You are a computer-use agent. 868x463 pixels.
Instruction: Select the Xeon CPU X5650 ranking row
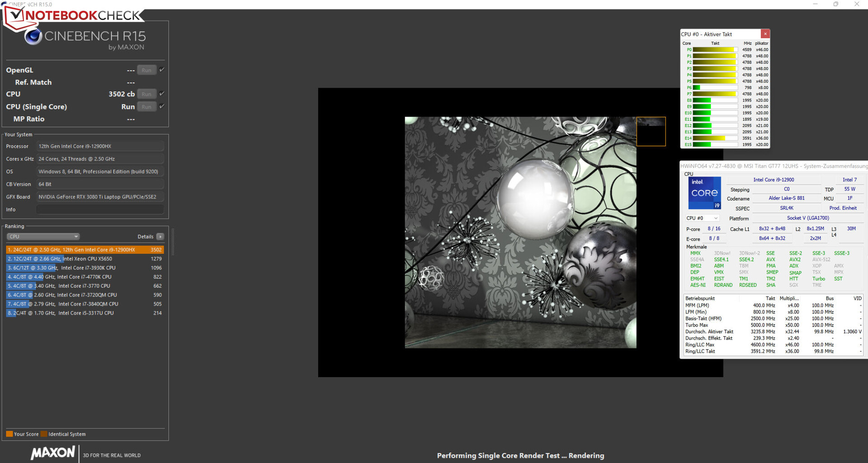point(85,259)
